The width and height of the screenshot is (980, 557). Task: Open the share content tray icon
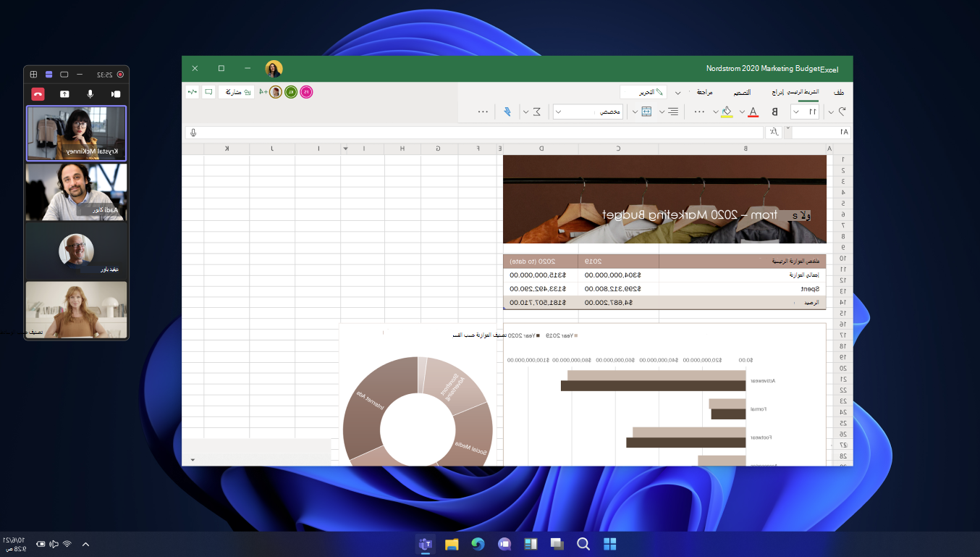[x=64, y=94]
